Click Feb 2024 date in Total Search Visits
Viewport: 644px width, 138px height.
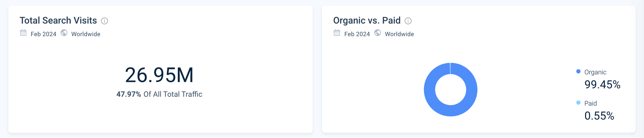43,34
